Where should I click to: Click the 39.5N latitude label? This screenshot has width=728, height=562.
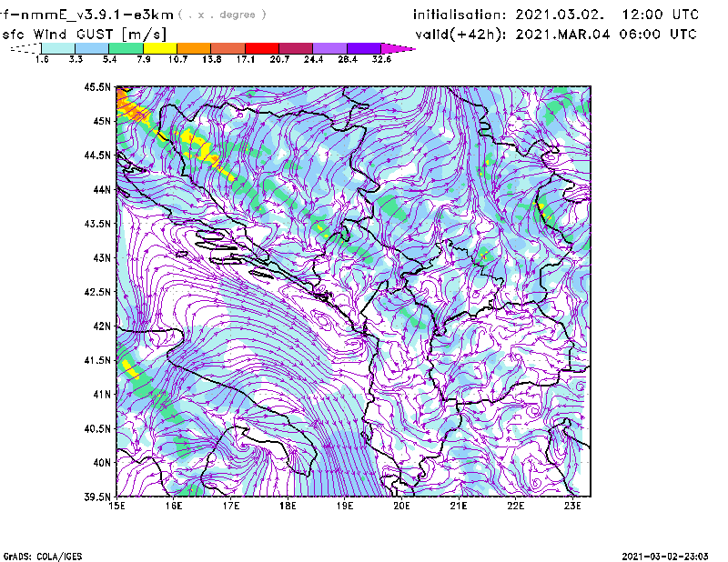click(97, 497)
